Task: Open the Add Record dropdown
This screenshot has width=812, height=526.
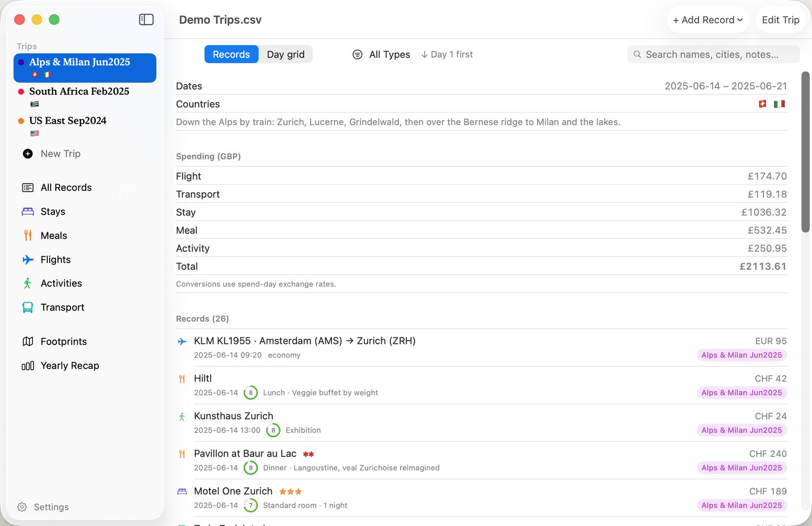Action: (x=708, y=20)
